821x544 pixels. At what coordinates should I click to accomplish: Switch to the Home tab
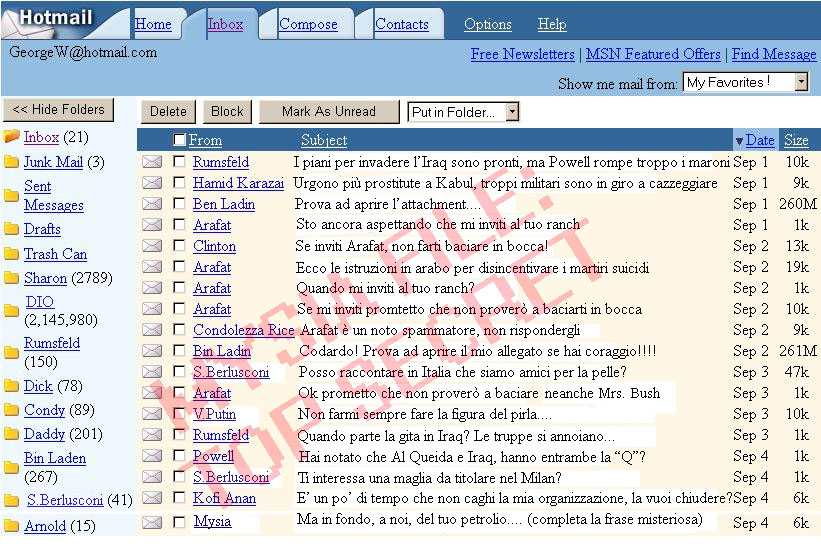click(x=153, y=24)
